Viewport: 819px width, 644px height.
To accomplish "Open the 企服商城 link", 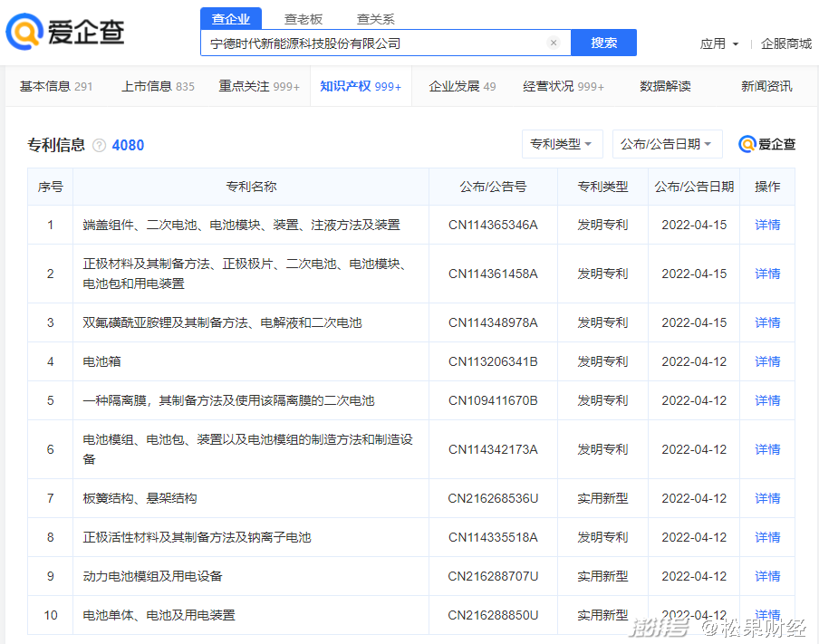I will (x=785, y=43).
